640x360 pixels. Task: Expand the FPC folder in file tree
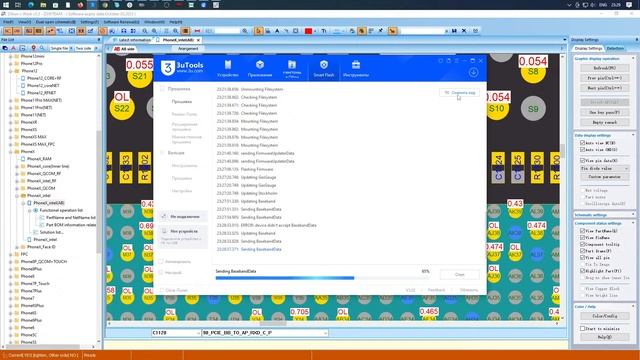pyautogui.click(x=11, y=254)
